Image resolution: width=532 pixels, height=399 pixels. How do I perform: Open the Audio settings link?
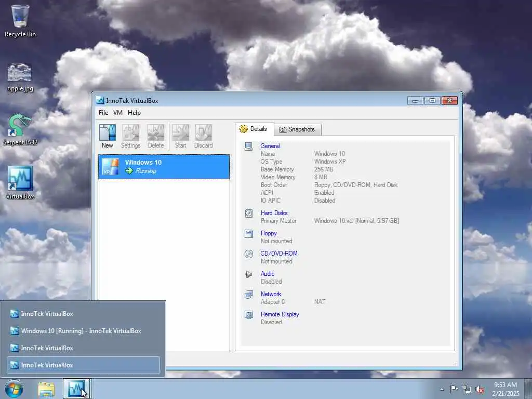(268, 274)
